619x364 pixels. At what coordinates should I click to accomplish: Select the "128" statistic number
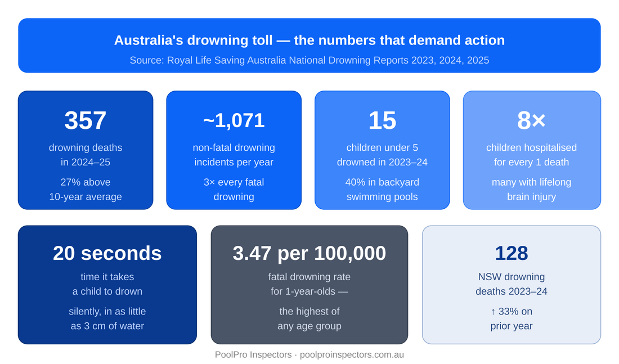point(511,253)
